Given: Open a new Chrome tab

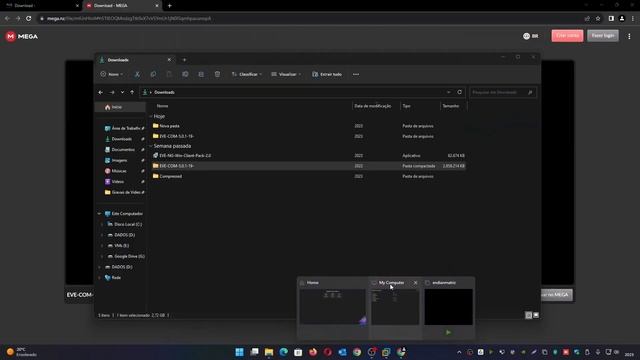Looking at the screenshot, I should coord(169,6).
